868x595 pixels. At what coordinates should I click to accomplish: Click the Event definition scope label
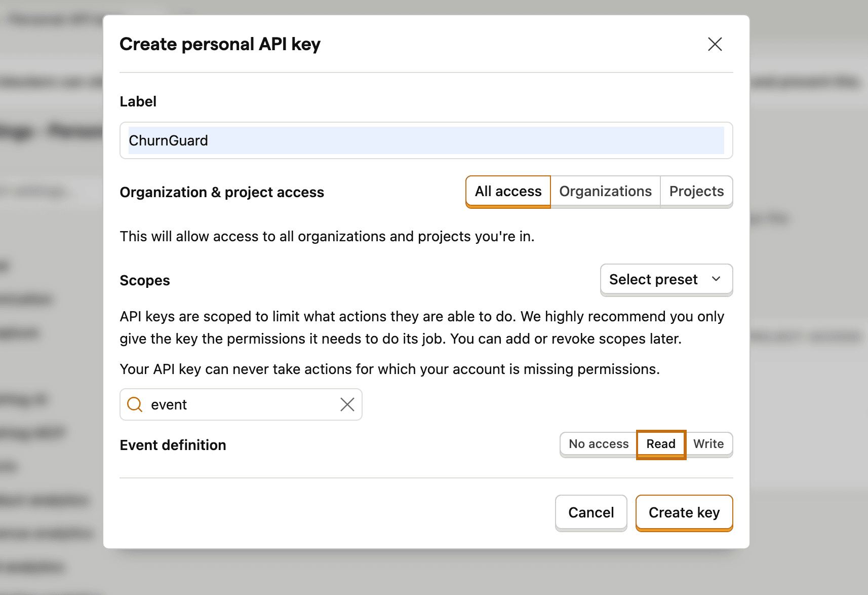tap(173, 445)
